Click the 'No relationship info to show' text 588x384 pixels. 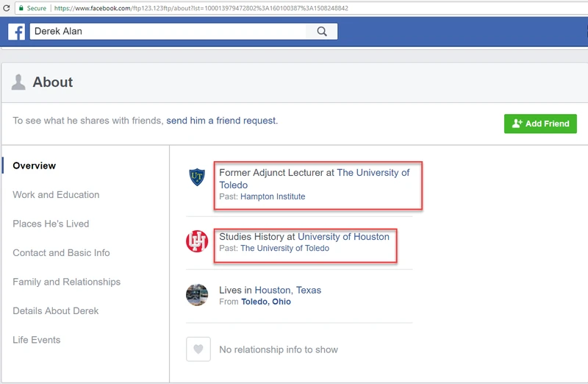tap(279, 349)
